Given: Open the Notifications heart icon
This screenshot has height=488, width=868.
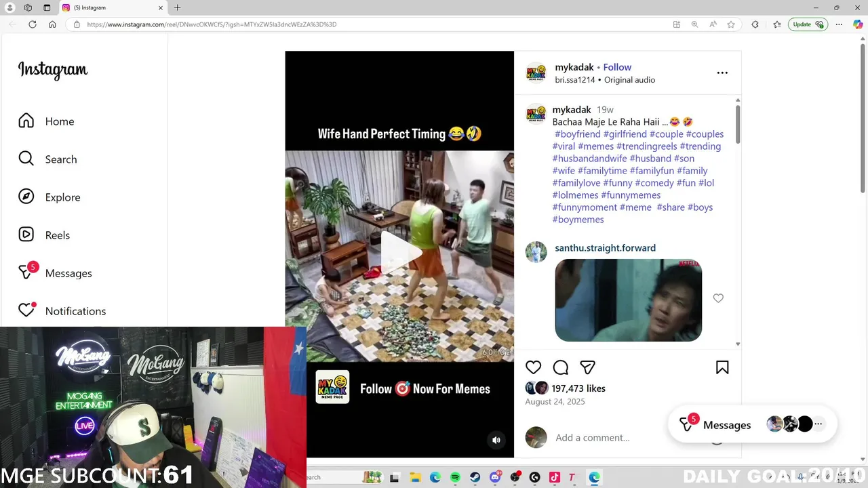Looking at the screenshot, I should (26, 310).
